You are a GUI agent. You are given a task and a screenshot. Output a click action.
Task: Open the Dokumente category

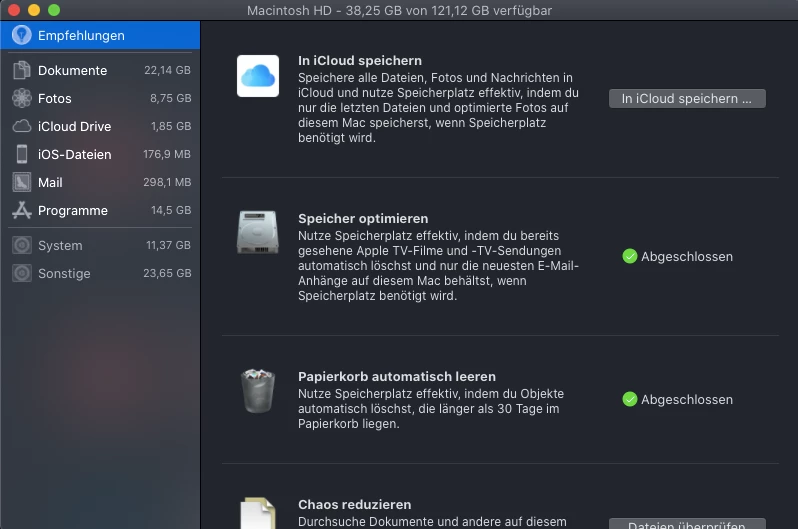[100, 70]
